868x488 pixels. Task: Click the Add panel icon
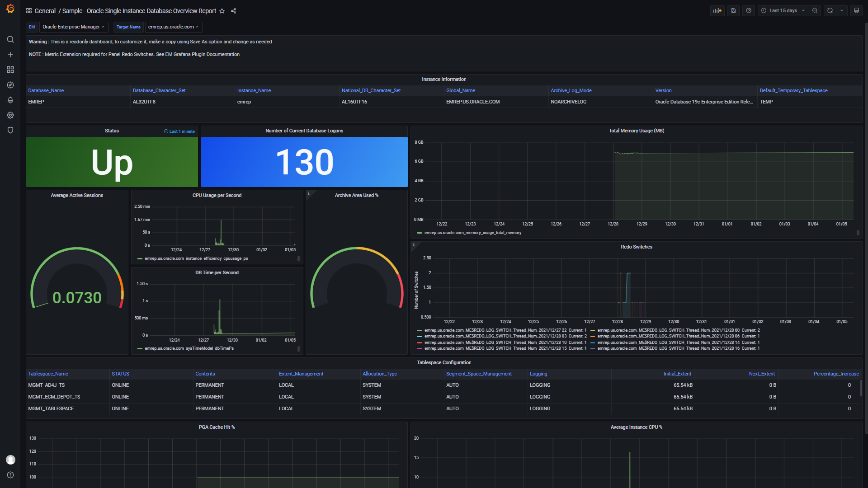717,10
